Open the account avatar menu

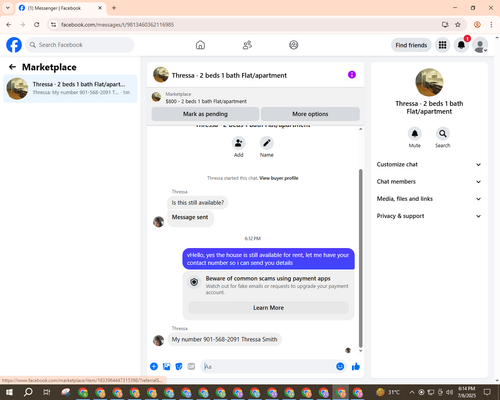tap(480, 45)
